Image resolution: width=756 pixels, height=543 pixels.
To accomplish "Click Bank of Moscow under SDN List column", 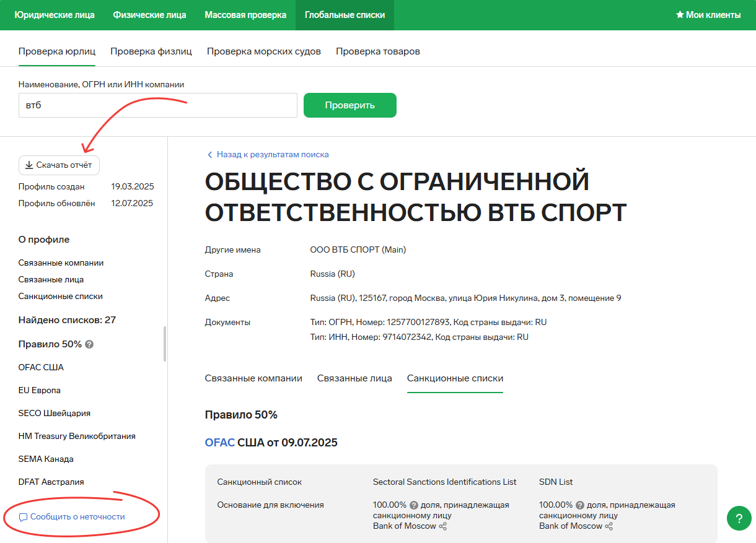I will tap(571, 526).
